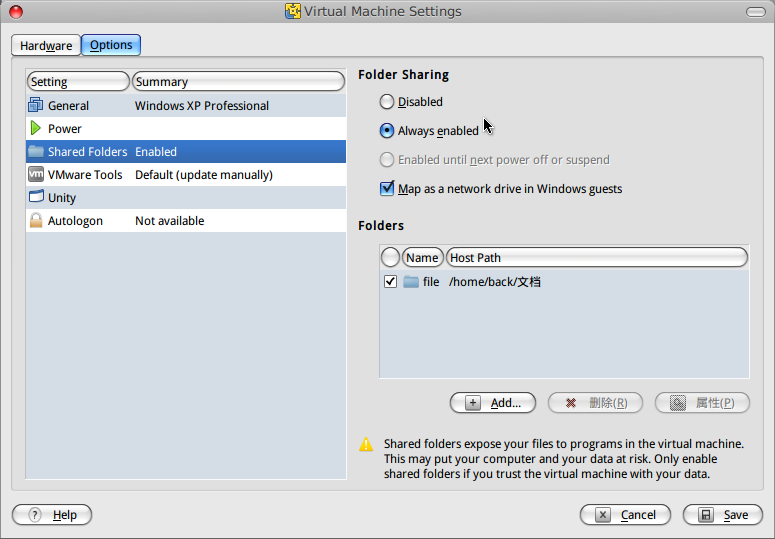Click the Unity window icon
This screenshot has width=775, height=539.
pos(36,197)
